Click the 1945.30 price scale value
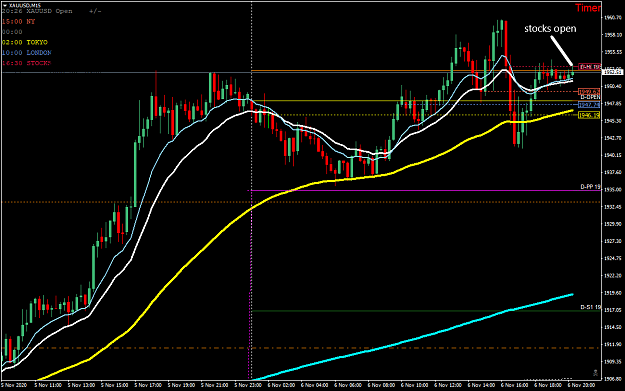Screen dimensions: 625x391 click(x=613, y=121)
